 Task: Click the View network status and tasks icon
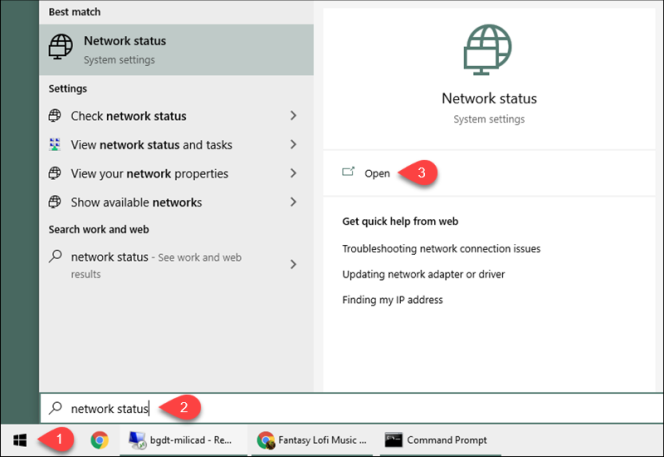coord(56,145)
